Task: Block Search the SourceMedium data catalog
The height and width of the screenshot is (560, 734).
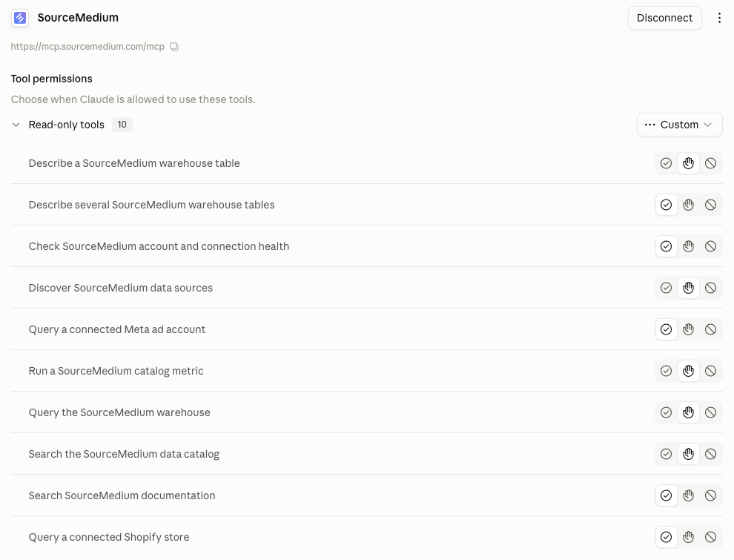Action: click(710, 454)
